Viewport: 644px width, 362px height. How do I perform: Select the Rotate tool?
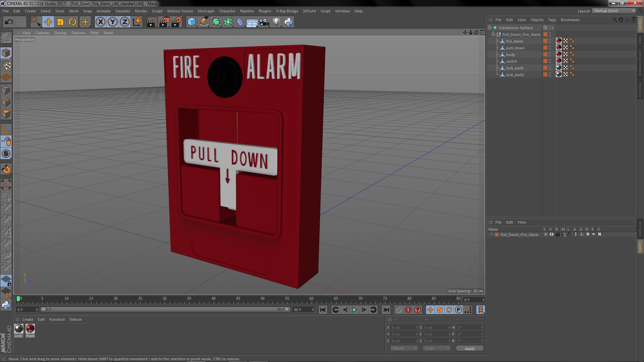(x=72, y=22)
